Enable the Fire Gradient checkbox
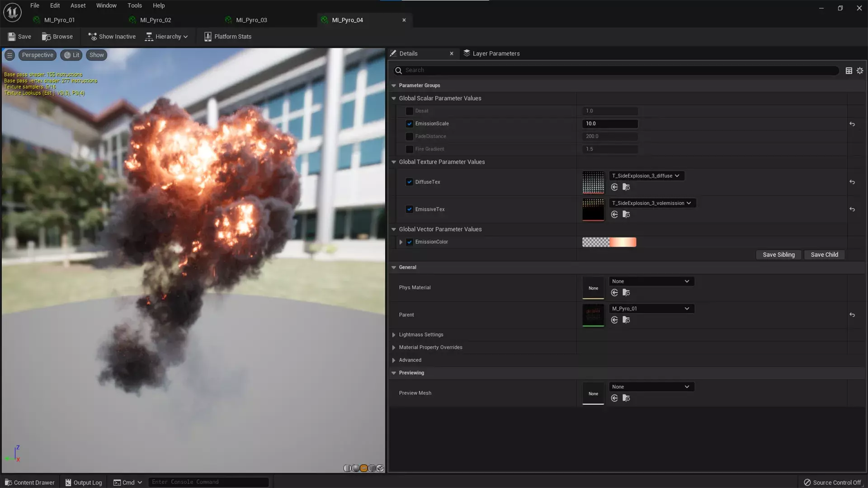Image resolution: width=868 pixels, height=488 pixels. 409,149
